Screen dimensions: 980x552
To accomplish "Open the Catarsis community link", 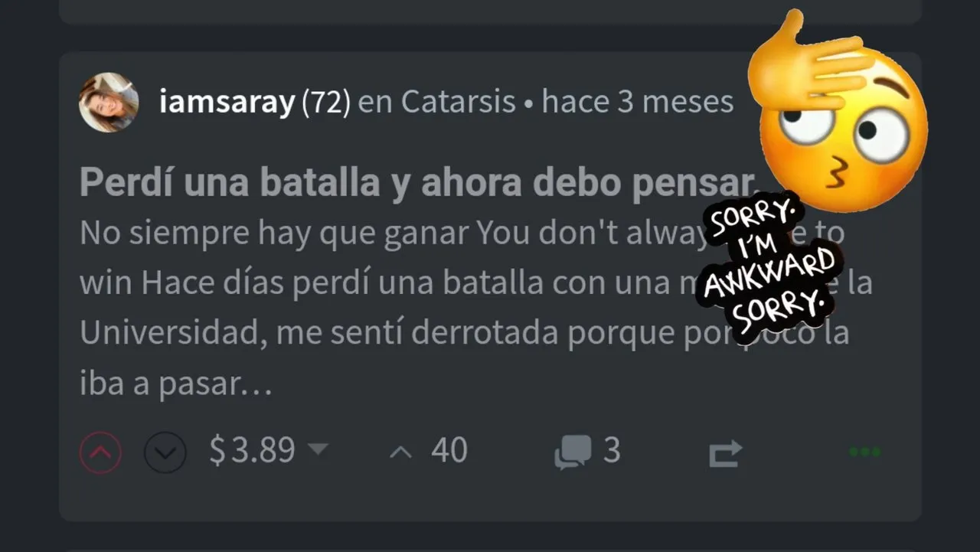I will (458, 102).
